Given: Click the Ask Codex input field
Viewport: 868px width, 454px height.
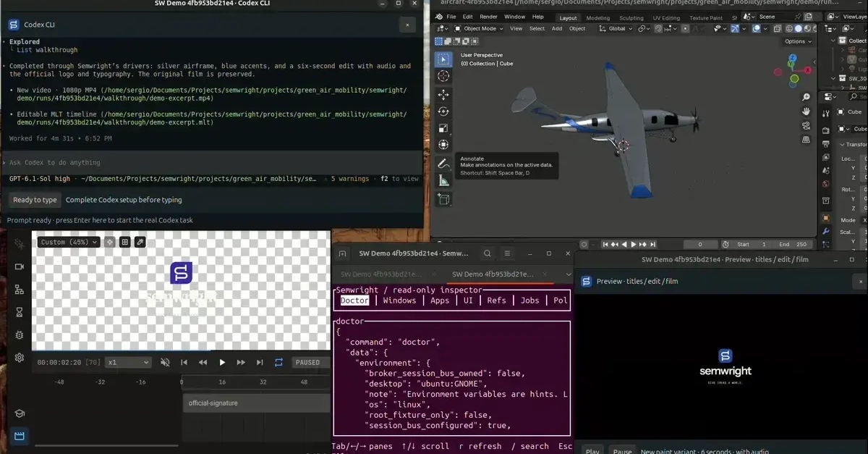Looking at the screenshot, I should [x=211, y=162].
